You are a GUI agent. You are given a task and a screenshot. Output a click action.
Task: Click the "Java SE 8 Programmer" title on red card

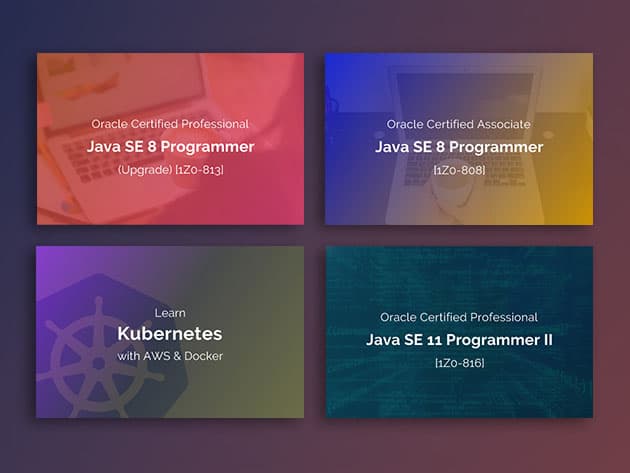pyautogui.click(x=170, y=147)
